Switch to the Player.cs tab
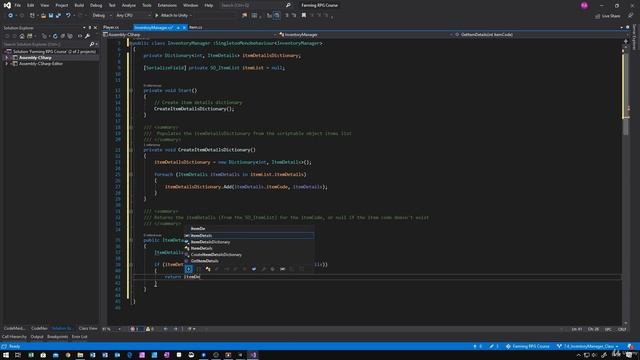 click(111, 27)
